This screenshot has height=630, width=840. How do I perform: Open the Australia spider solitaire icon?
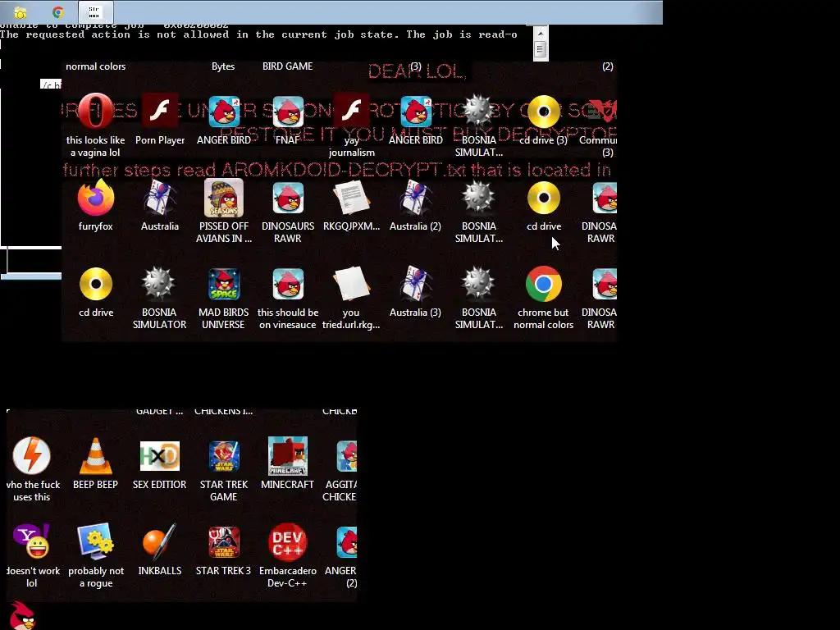160,197
